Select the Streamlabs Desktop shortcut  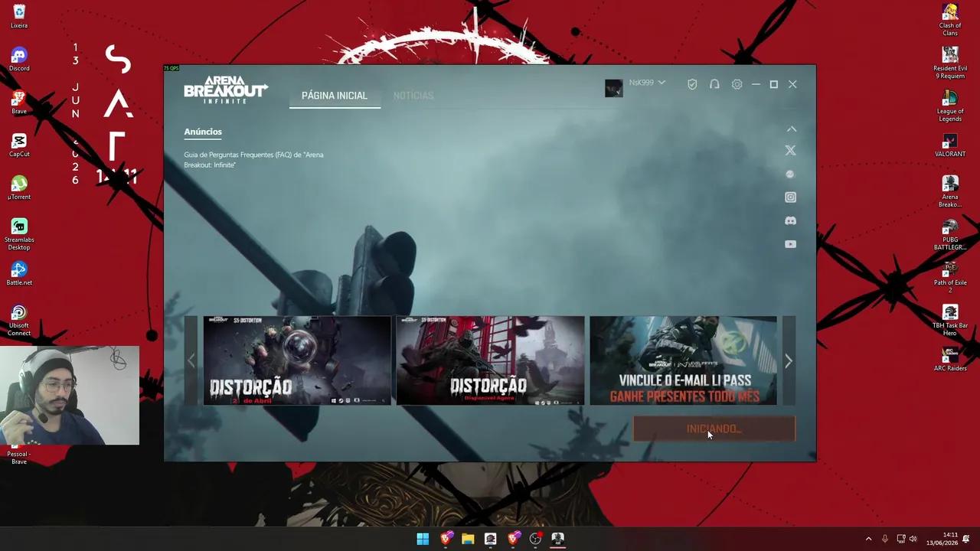(19, 234)
